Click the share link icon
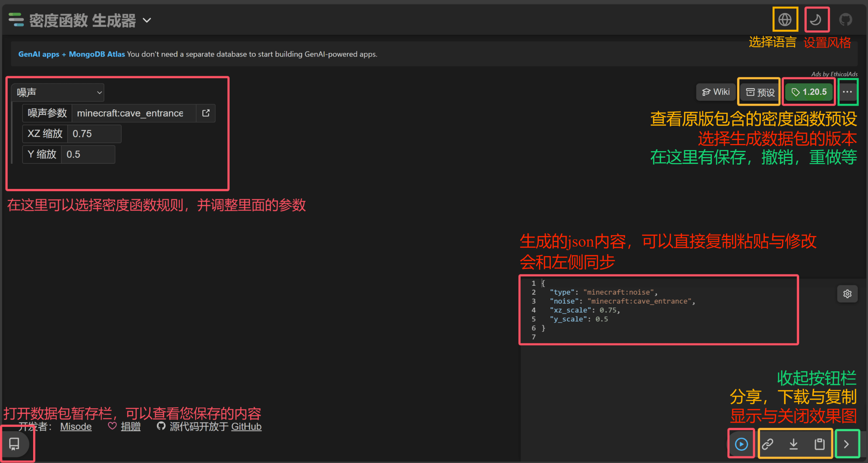868x463 pixels. point(768,444)
